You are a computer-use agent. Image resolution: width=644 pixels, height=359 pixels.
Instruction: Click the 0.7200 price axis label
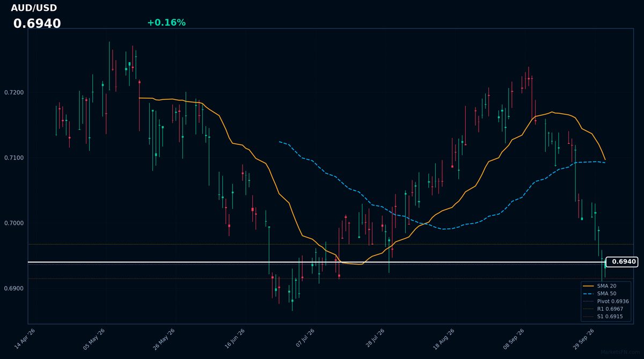coord(13,93)
